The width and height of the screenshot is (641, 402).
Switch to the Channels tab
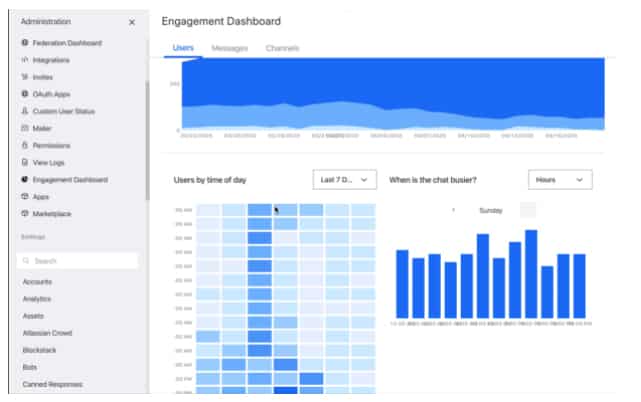click(282, 48)
